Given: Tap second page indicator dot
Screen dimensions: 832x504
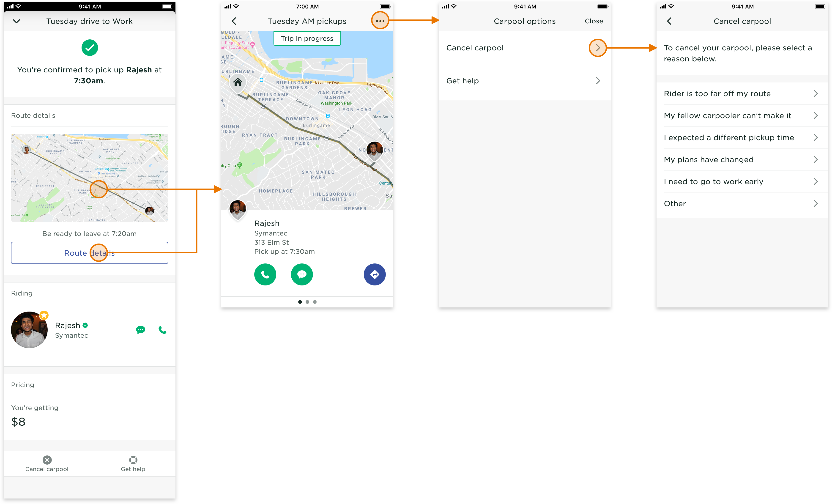Looking at the screenshot, I should point(307,302).
